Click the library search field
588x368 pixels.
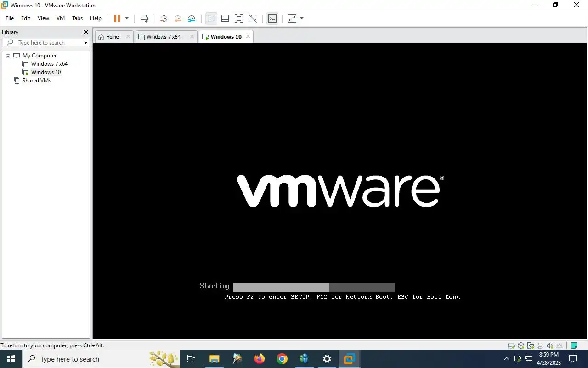pyautogui.click(x=46, y=43)
